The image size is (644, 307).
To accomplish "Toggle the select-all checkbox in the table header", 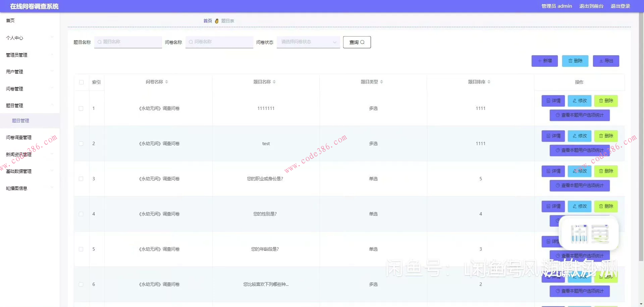I will 81,82.
